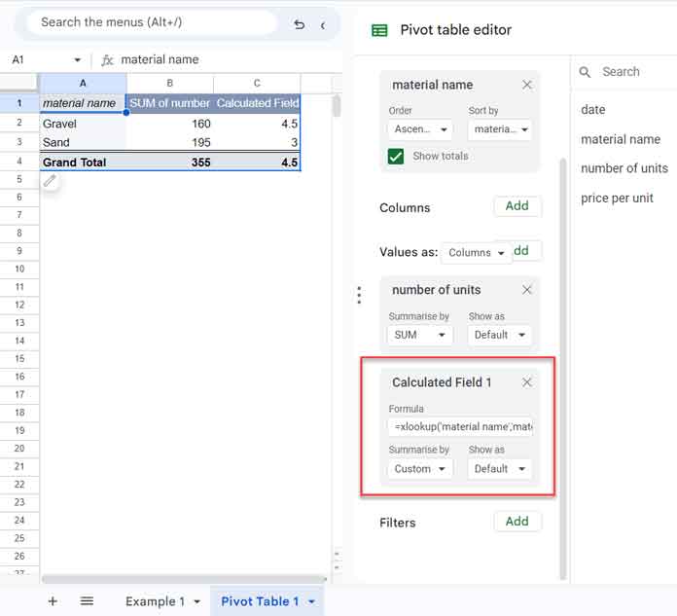The image size is (677, 616).
Task: Add a field to Columns
Action: [517, 206]
